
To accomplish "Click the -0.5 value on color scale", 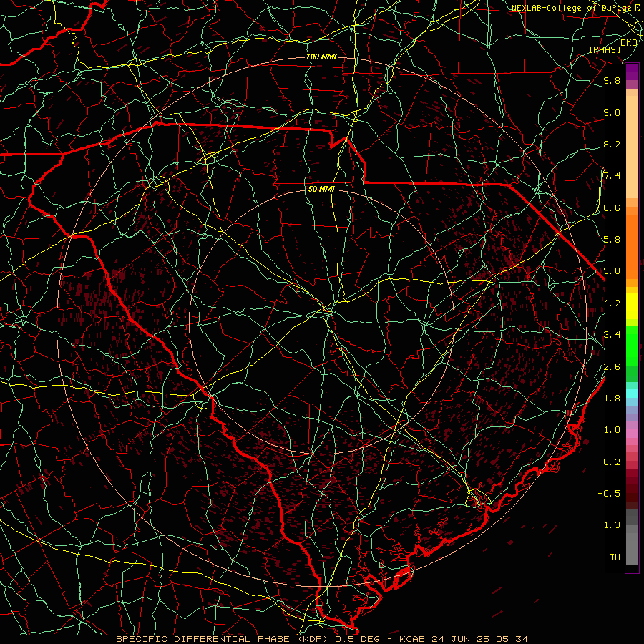I will 609,494.
